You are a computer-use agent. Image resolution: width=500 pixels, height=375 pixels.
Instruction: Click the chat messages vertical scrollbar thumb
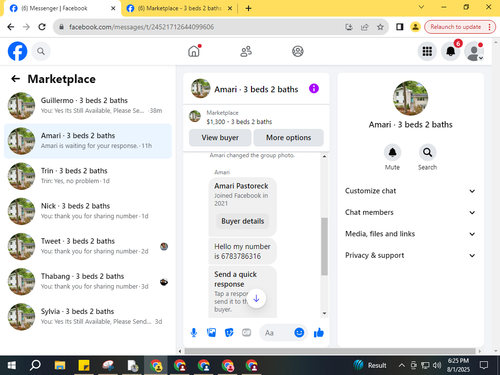324,246
